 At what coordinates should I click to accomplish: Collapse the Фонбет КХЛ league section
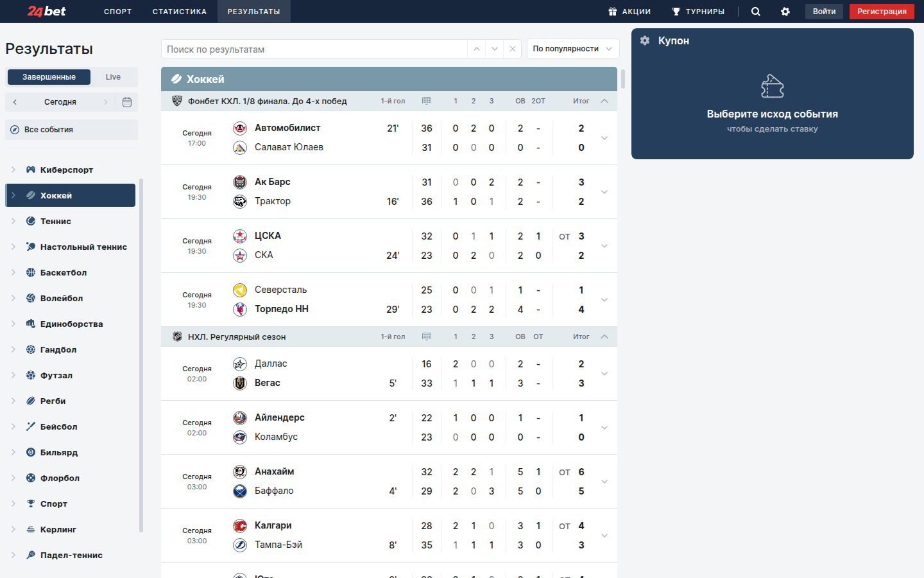pos(604,101)
